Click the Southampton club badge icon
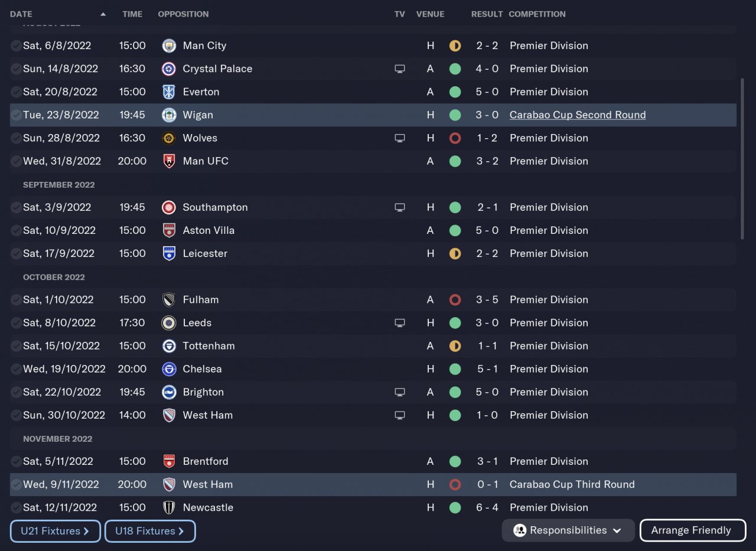Image resolution: width=756 pixels, height=551 pixels. click(169, 207)
